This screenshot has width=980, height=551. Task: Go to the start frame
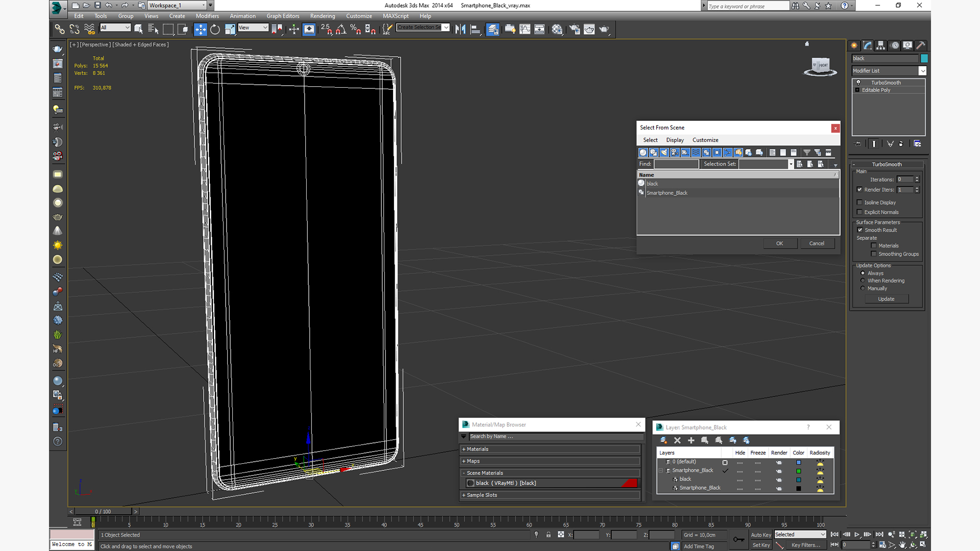(x=835, y=535)
